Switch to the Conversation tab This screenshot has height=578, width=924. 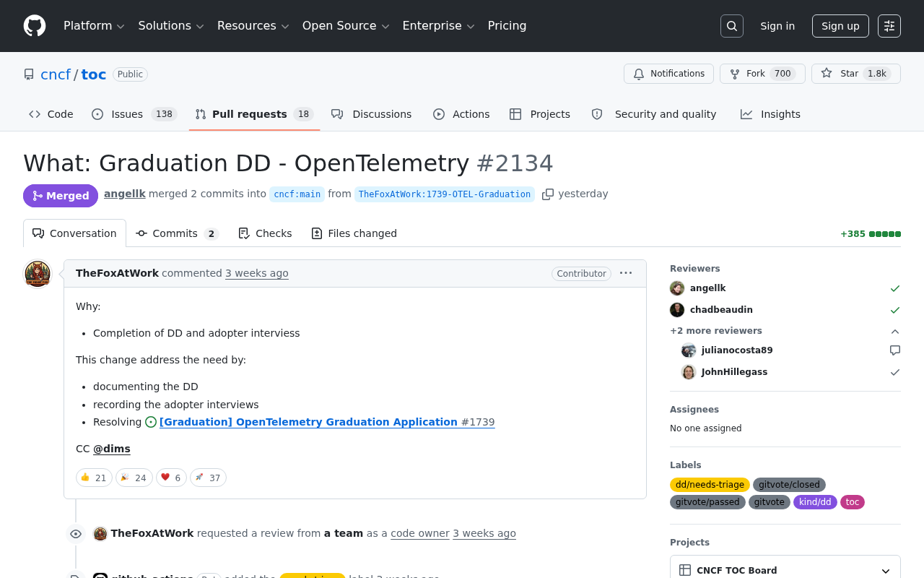click(x=75, y=233)
